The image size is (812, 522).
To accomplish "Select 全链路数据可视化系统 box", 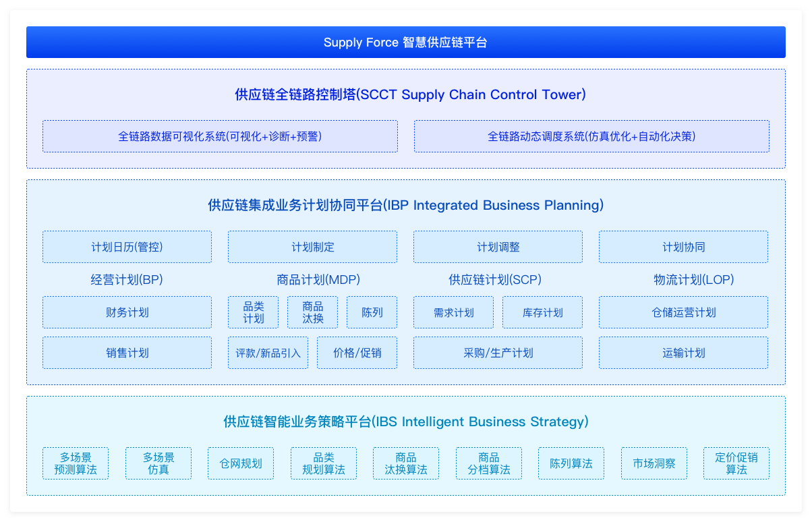I will click(x=220, y=136).
